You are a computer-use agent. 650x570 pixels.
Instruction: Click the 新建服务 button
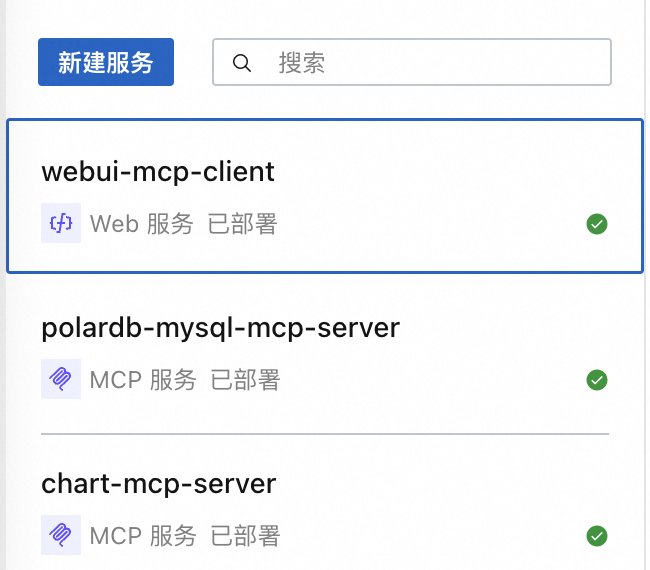click(x=106, y=63)
